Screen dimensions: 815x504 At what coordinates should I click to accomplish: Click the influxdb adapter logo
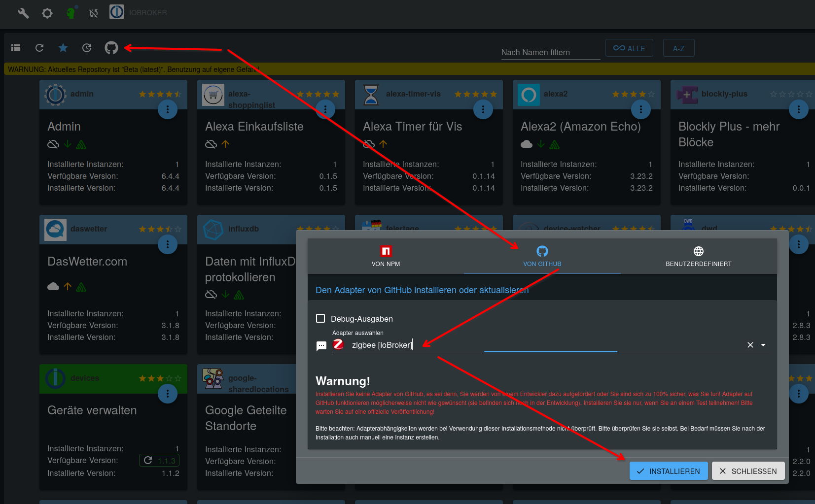point(213,230)
